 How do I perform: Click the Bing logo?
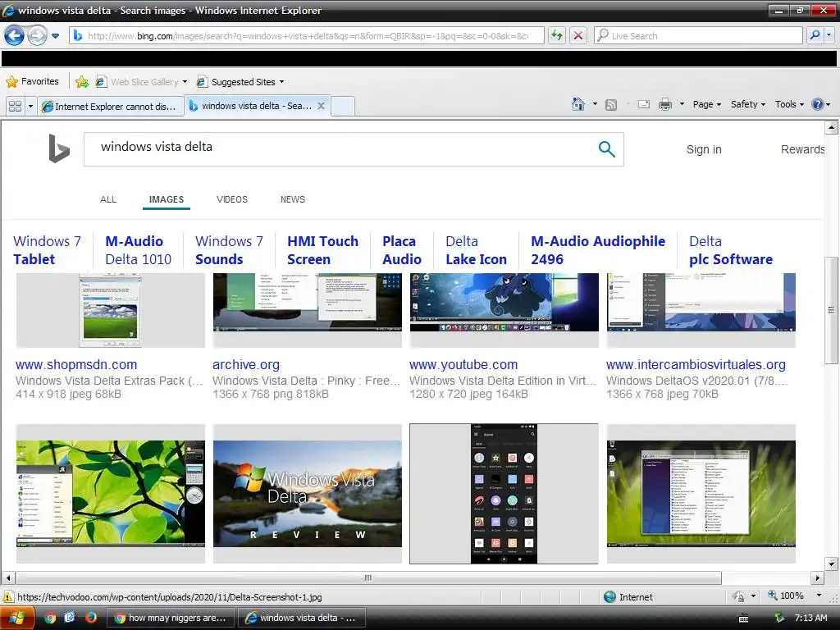coord(59,148)
